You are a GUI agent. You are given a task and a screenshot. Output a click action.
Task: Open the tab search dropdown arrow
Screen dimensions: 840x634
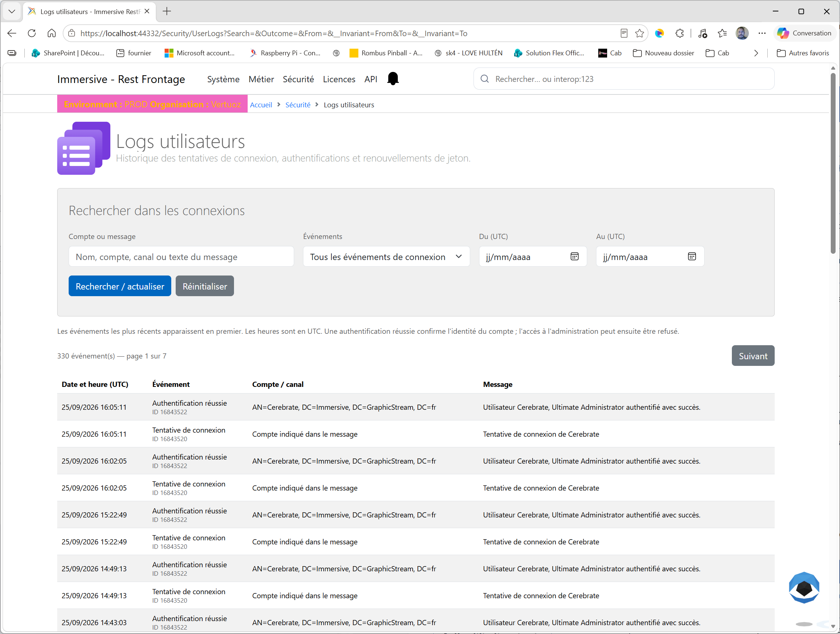(x=12, y=11)
